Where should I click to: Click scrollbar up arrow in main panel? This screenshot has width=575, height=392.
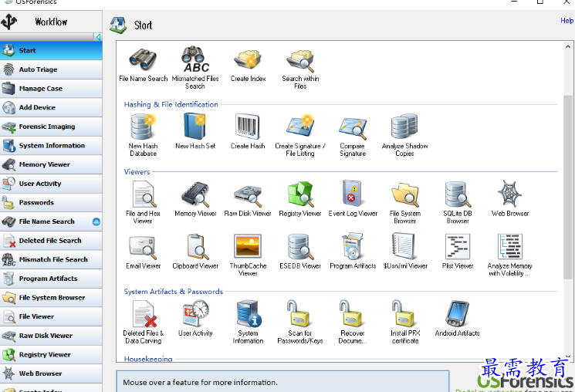[567, 46]
